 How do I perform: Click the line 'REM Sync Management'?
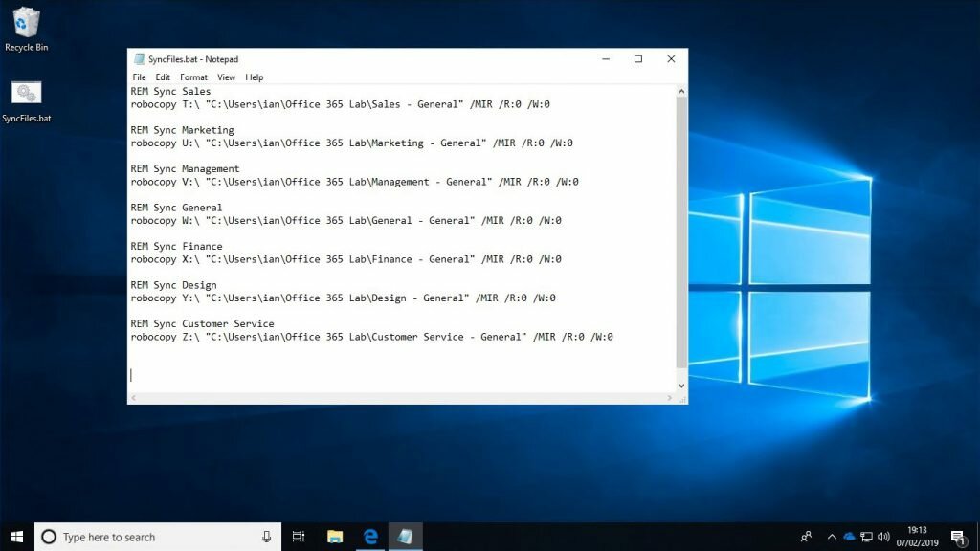[x=185, y=168]
